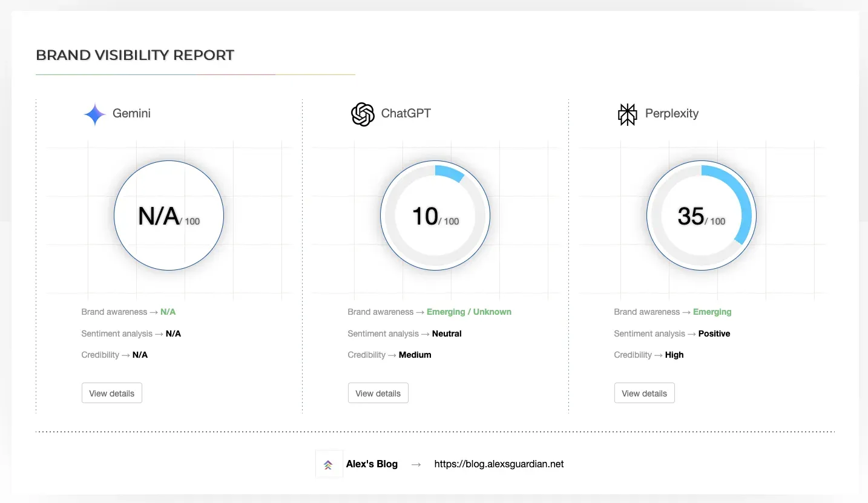Click ChatGPT's Medium credibility value
Image resolution: width=868 pixels, height=503 pixels.
pos(415,355)
